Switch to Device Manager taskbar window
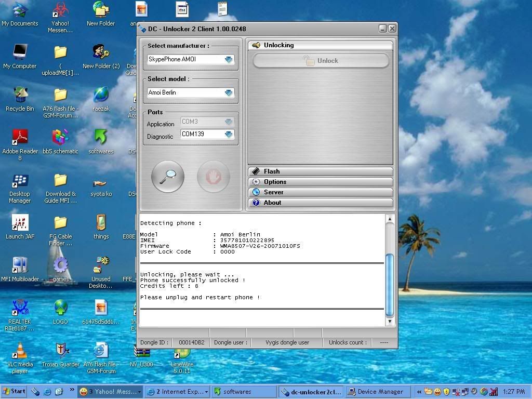Viewport: 532px width, 399px height. point(378,392)
